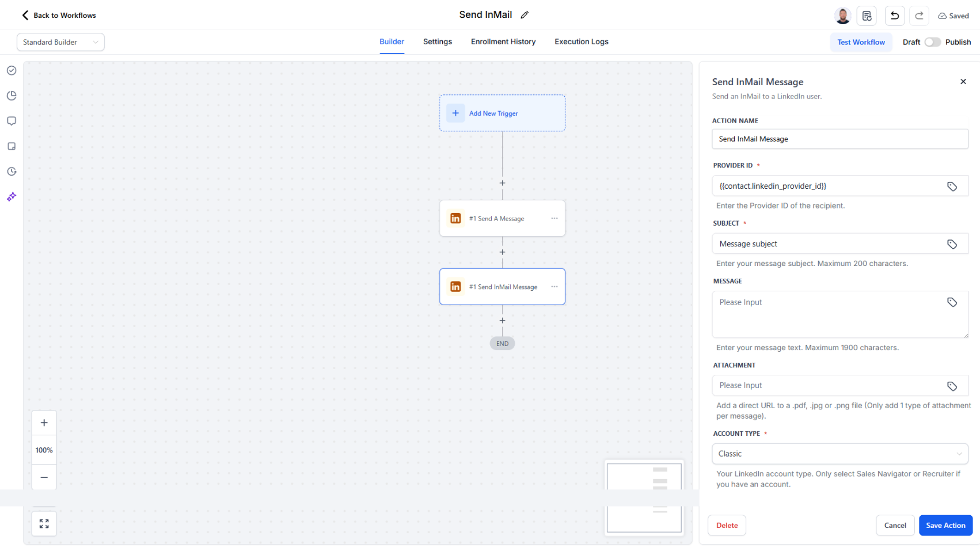Open the chat bubble icon in sidebar
This screenshot has height=551, width=980.
(x=11, y=121)
